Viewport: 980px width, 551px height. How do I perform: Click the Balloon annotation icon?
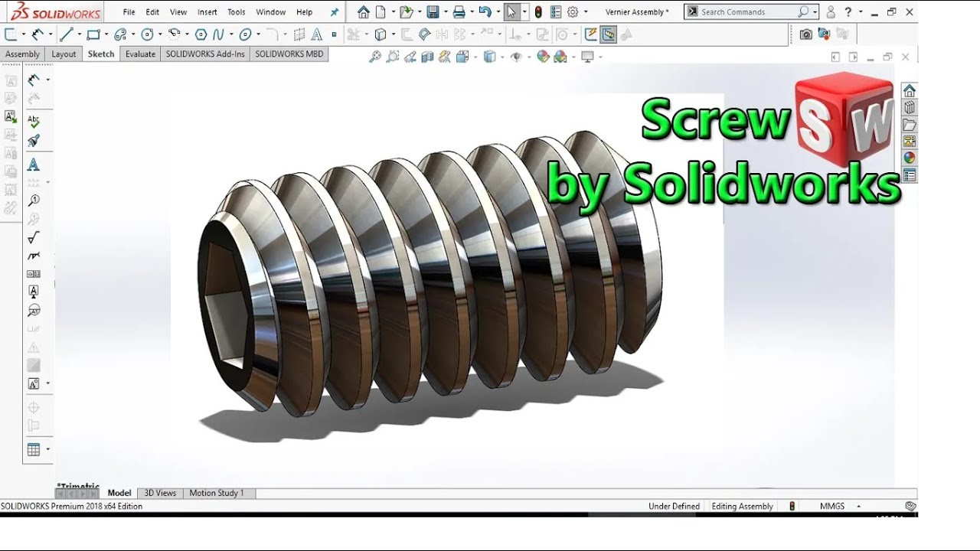[33, 201]
